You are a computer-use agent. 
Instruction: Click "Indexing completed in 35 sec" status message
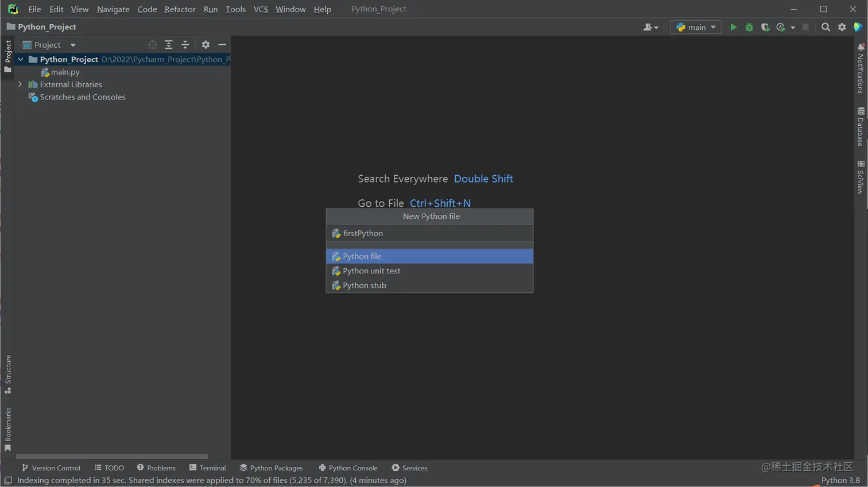click(x=212, y=481)
